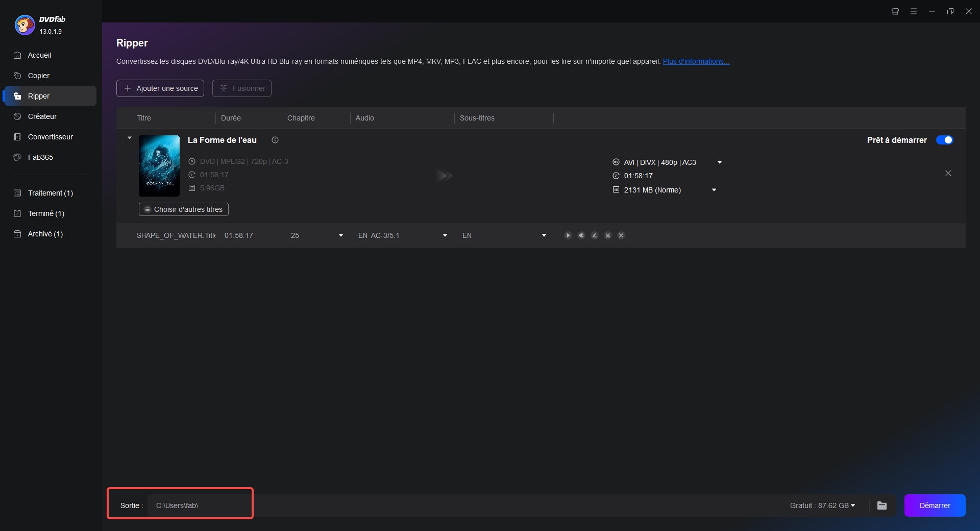Browse output folder icon
Viewport: 980px width, 531px height.
[882, 505]
